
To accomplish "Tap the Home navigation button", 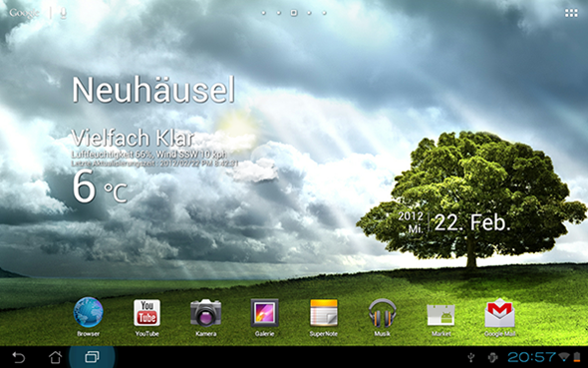I will 56,357.
